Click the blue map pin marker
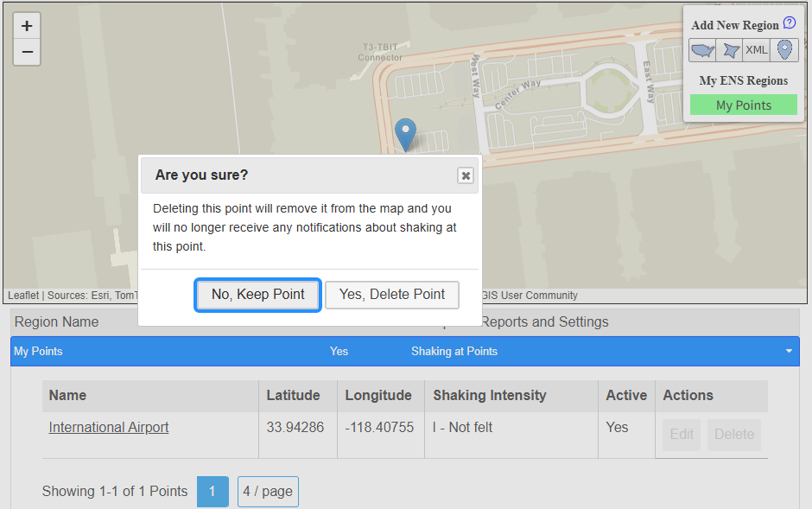 [x=405, y=135]
